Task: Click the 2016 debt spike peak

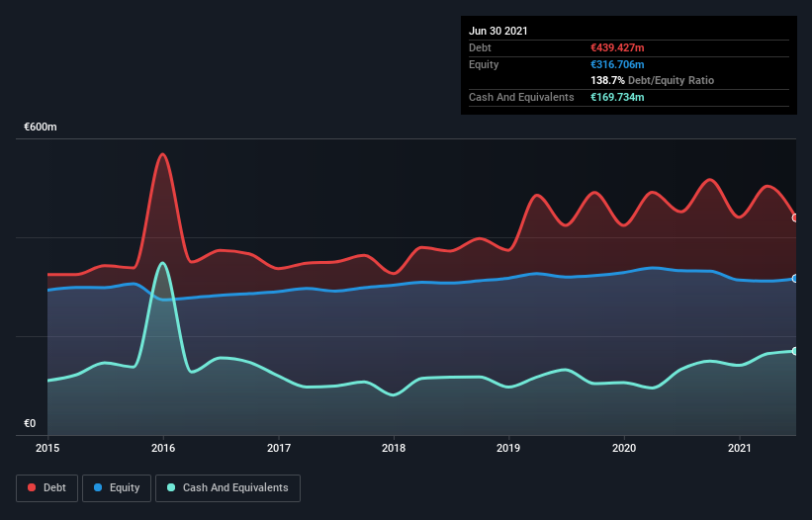Action: [x=162, y=154]
